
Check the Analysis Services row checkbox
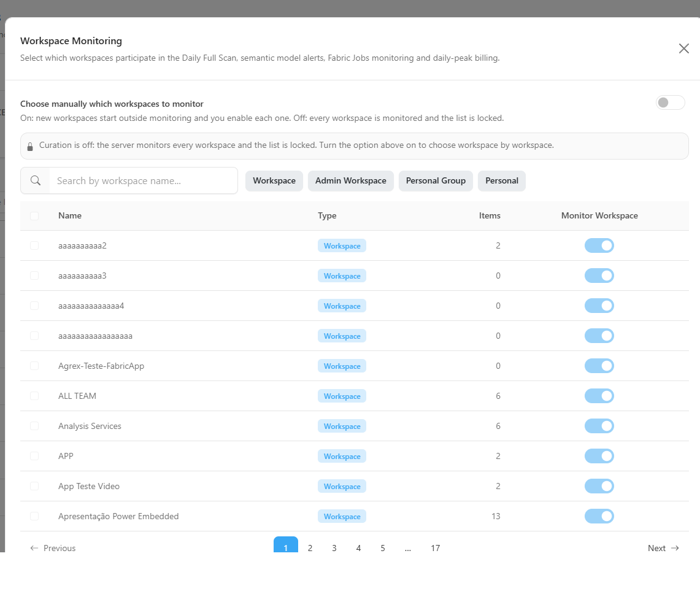[x=34, y=426]
